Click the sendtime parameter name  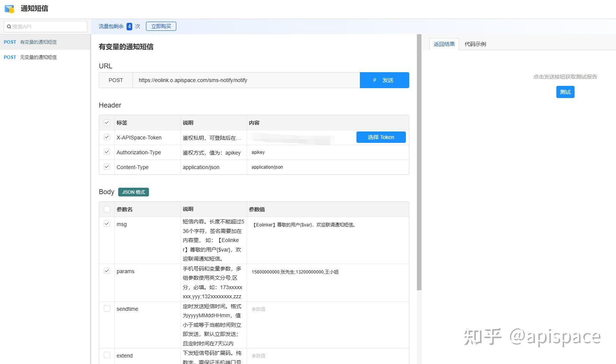[x=127, y=309]
